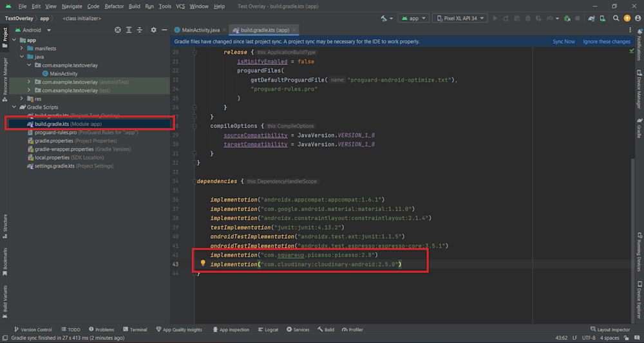
Task: Open Device Manager icon in top toolbar
Action: 602,19
